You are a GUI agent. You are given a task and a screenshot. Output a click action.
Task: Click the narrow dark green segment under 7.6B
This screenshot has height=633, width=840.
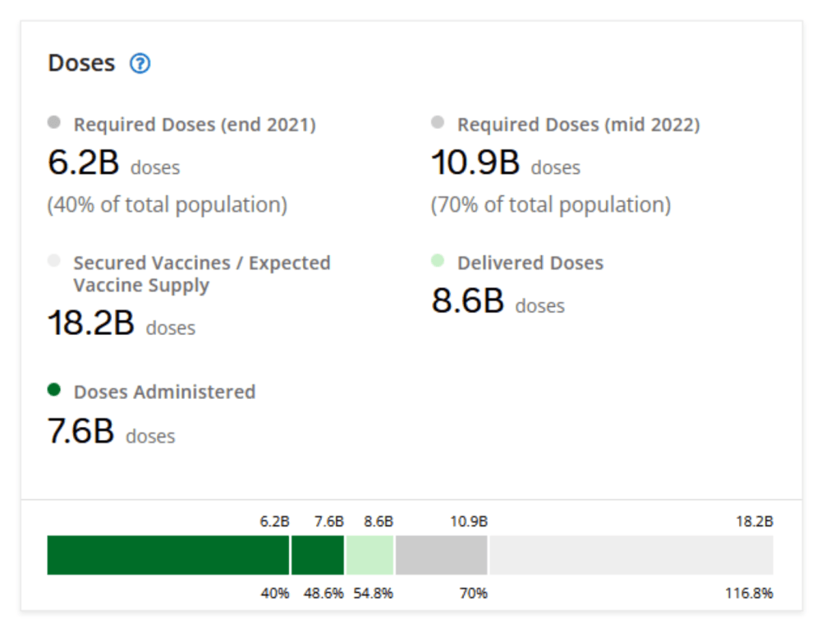coord(318,555)
